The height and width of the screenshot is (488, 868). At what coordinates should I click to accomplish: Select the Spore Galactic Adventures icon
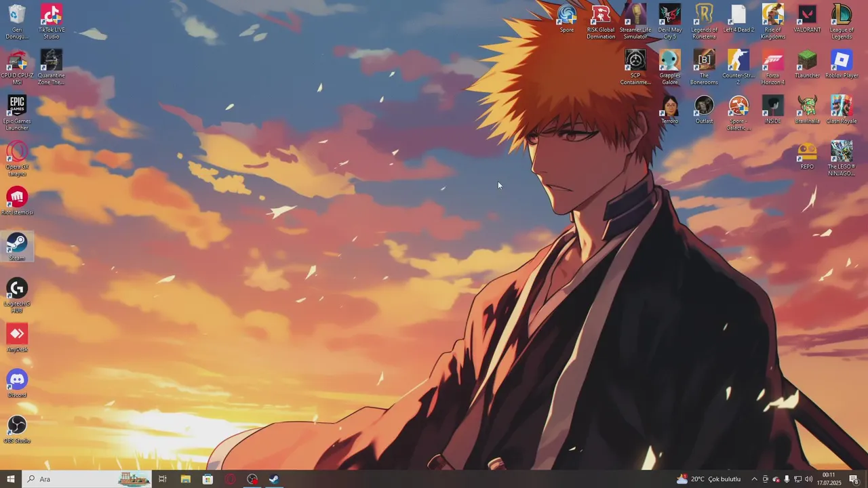pyautogui.click(x=738, y=113)
